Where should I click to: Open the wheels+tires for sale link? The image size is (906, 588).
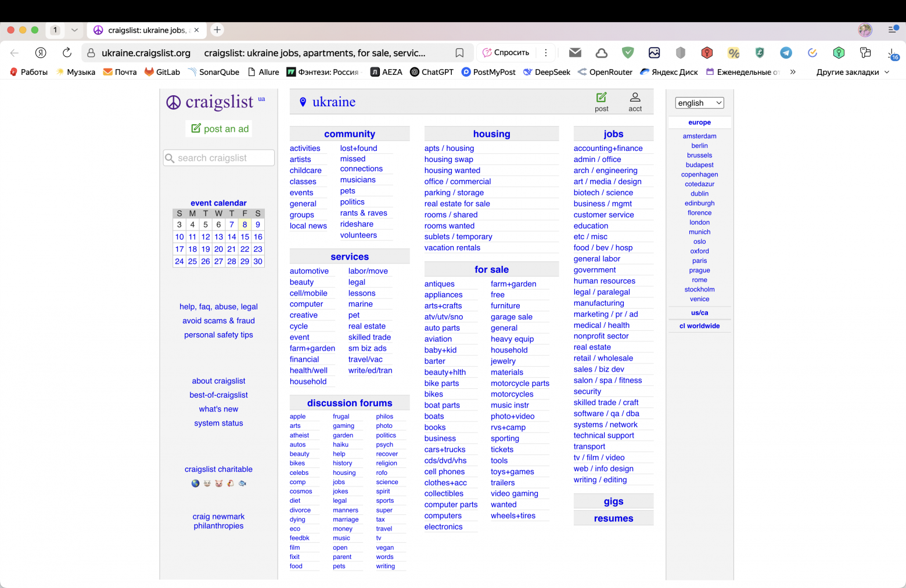coord(513,516)
